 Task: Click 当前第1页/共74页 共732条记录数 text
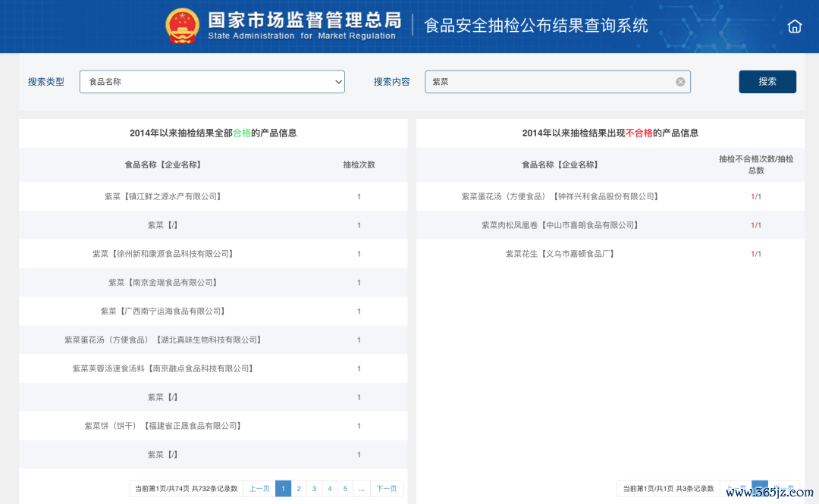(x=187, y=489)
